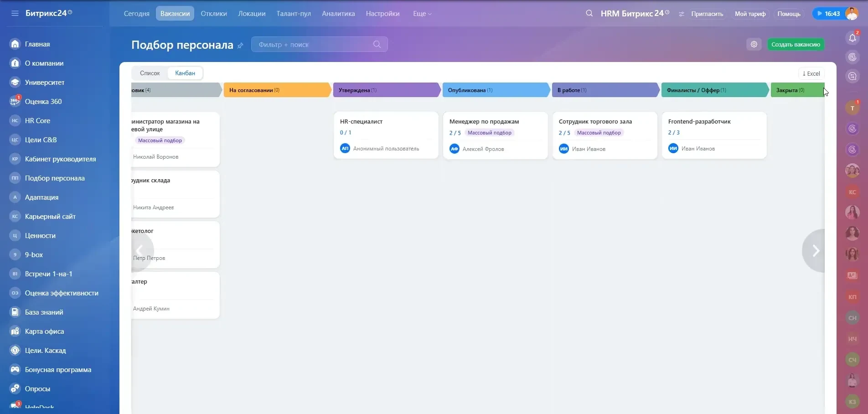
Task: Open Карта офиса sidebar icon
Action: 15,331
